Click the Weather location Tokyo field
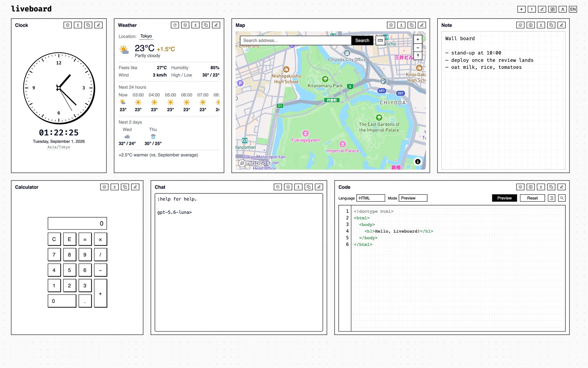This screenshot has height=368, width=588. pos(146,36)
